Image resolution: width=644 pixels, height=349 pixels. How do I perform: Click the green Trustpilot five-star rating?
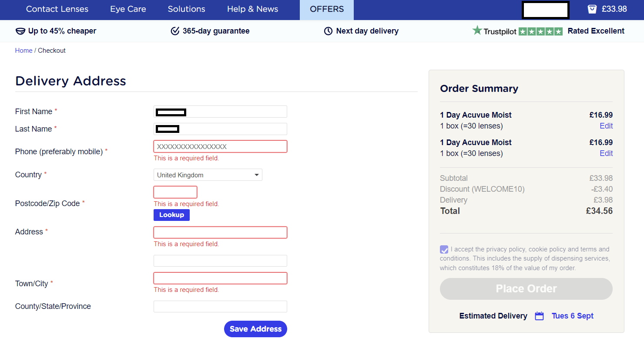tap(540, 31)
